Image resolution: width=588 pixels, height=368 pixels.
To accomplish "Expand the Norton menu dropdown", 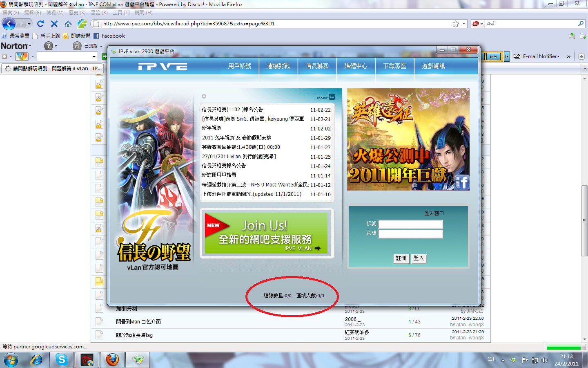I will pos(30,46).
